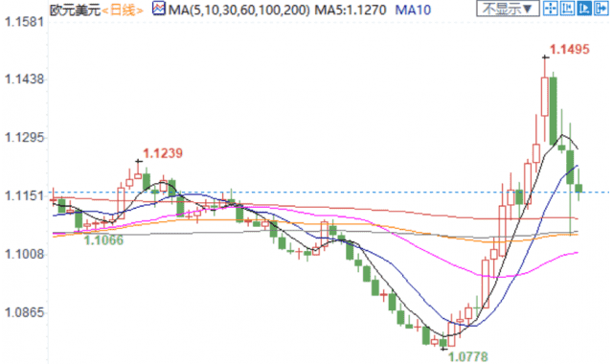Click the MA5:1.1270 value
This screenshot has width=613, height=364.
[x=351, y=10]
